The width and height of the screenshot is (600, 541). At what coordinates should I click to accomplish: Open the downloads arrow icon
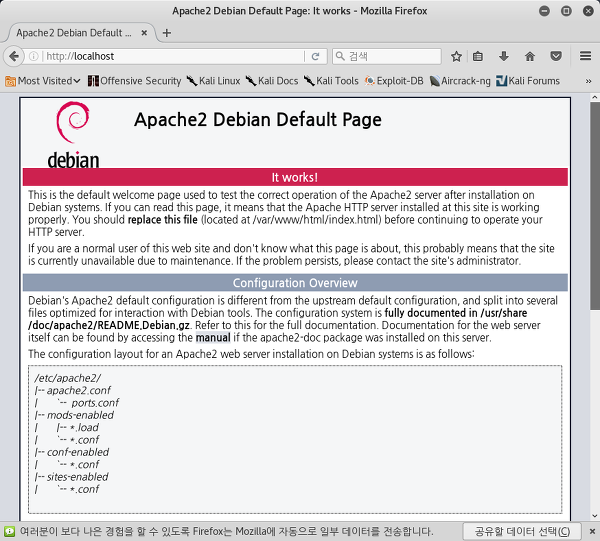[x=504, y=57]
